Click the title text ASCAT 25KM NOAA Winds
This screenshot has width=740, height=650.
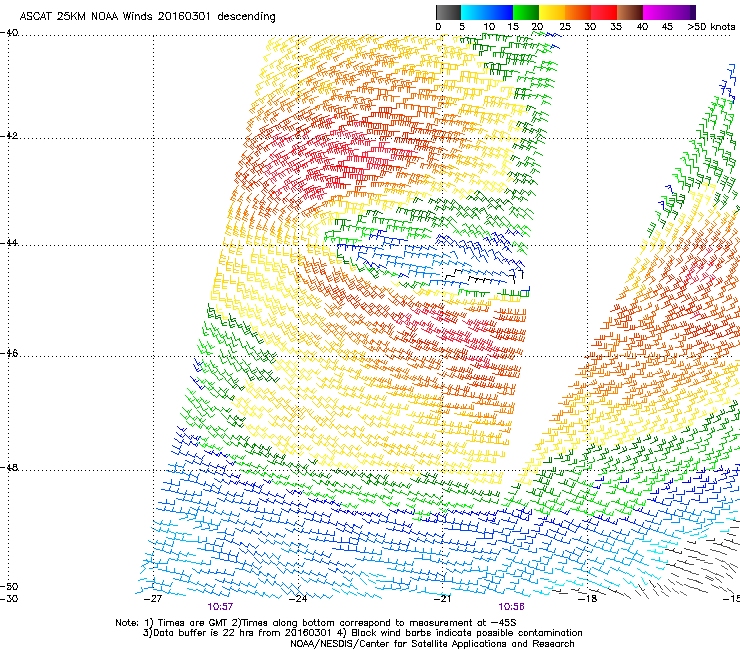point(87,16)
